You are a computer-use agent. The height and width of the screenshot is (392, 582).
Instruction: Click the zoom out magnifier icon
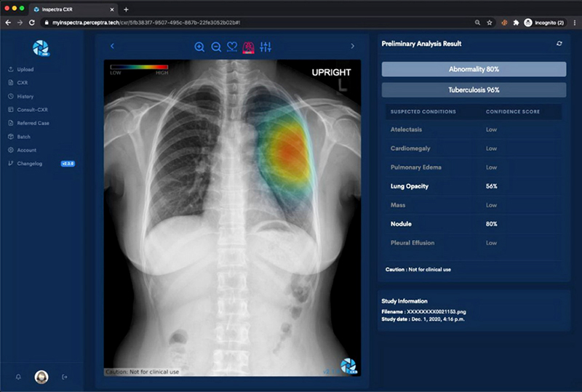pyautogui.click(x=216, y=47)
